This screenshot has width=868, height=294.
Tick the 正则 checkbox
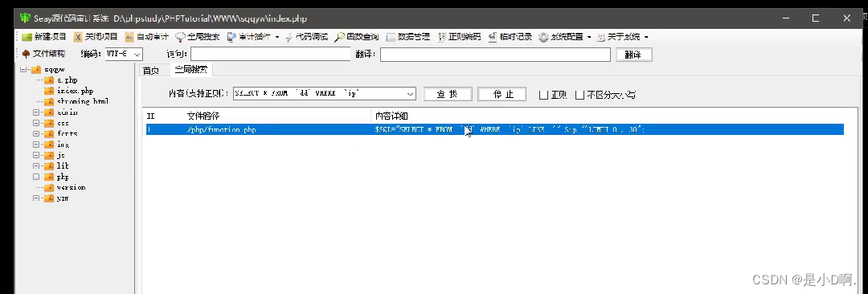(x=543, y=95)
